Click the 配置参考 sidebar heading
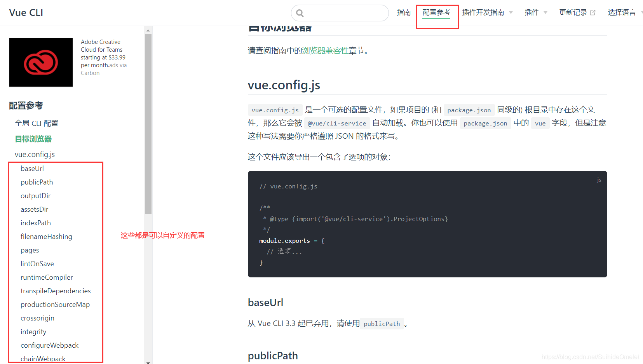 point(26,105)
